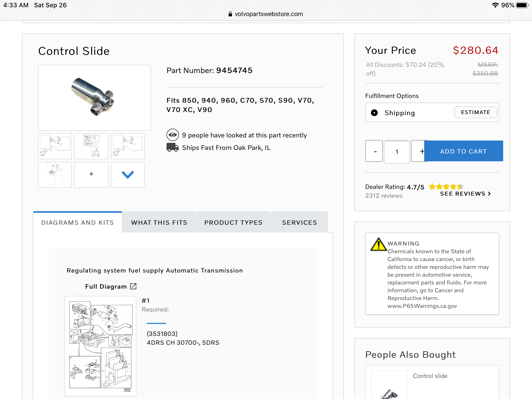Screen dimensions: 532x399
Task: Decrease quantity with the minus button
Action: tap(374, 151)
